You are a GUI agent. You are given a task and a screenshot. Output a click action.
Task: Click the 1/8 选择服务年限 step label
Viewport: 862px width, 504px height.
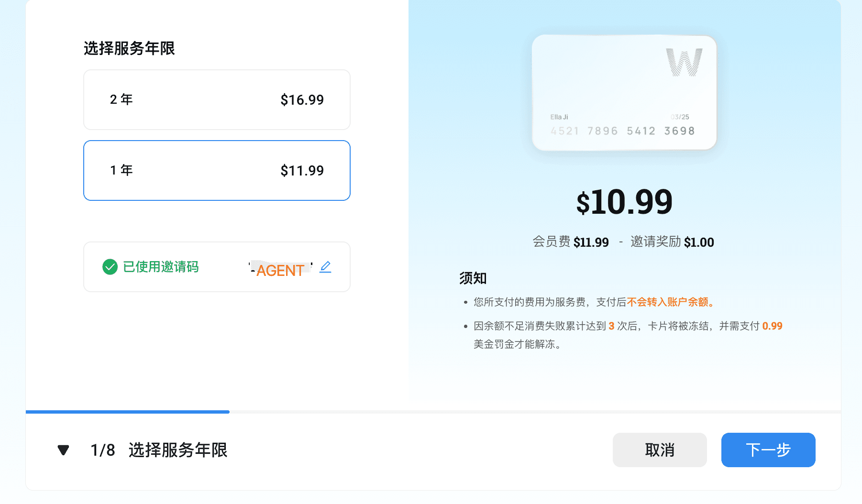(159, 450)
